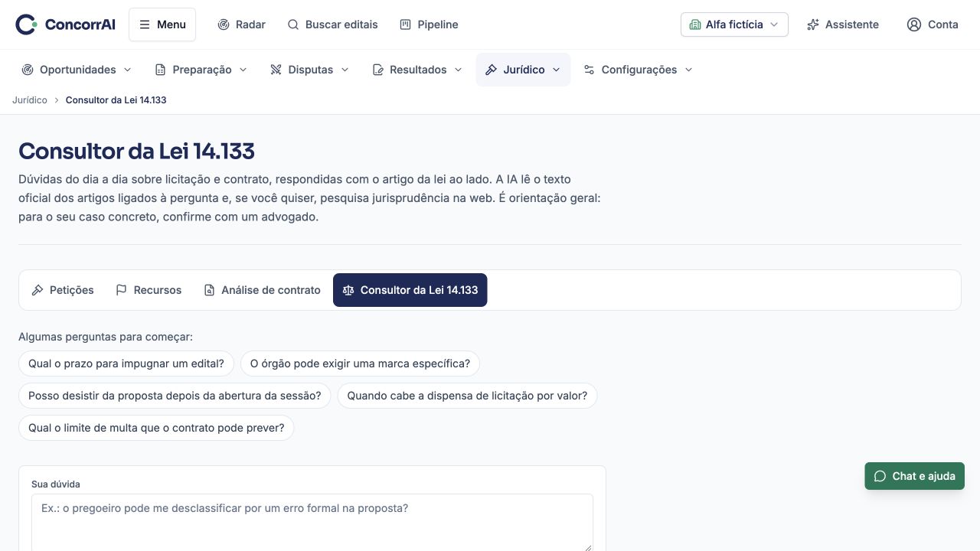This screenshot has height=551, width=980.
Task: Open the Radar page
Action: 241,24
